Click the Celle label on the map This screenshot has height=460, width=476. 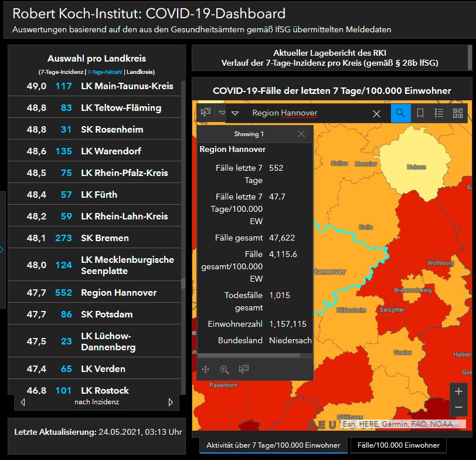tap(366, 227)
